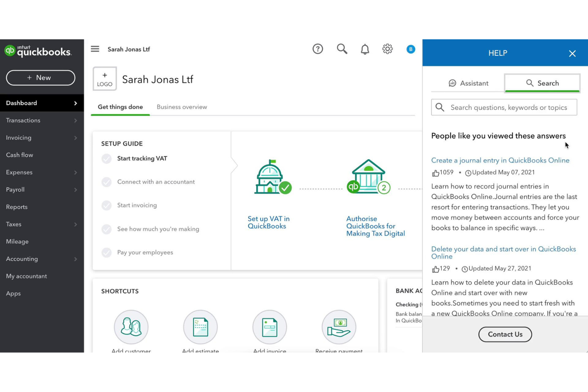Image resolution: width=588 pixels, height=392 pixels.
Task: Open the settings gear
Action: click(x=387, y=49)
